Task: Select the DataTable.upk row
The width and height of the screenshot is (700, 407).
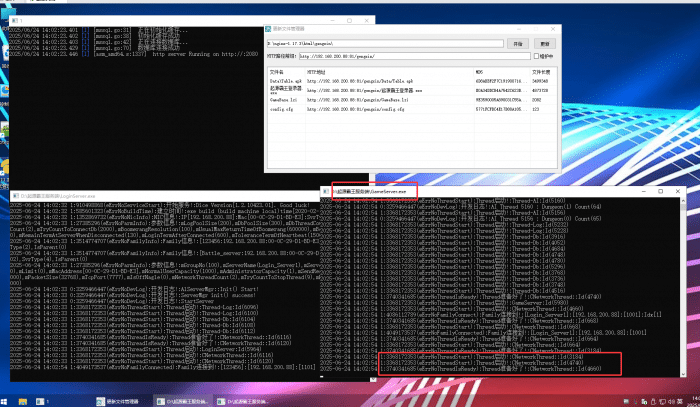Action: click(x=287, y=80)
